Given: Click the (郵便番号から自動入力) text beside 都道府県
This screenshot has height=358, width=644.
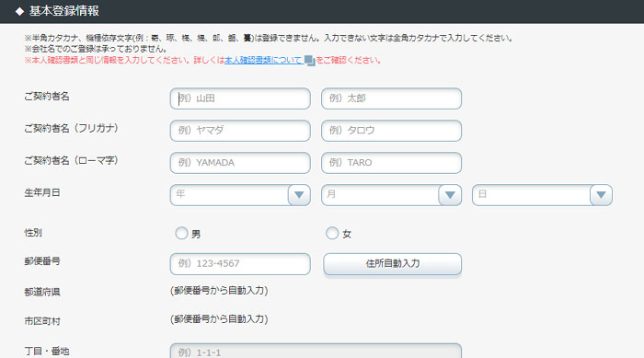Looking at the screenshot, I should (x=219, y=291).
